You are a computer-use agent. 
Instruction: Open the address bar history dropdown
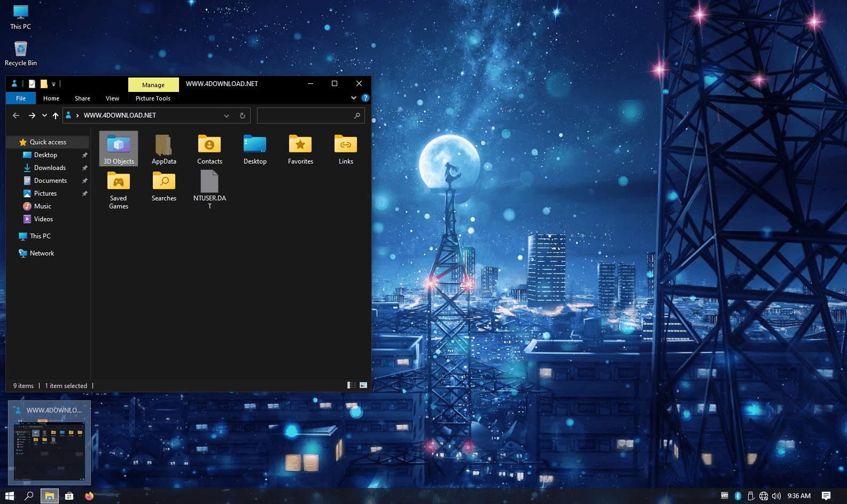point(227,115)
